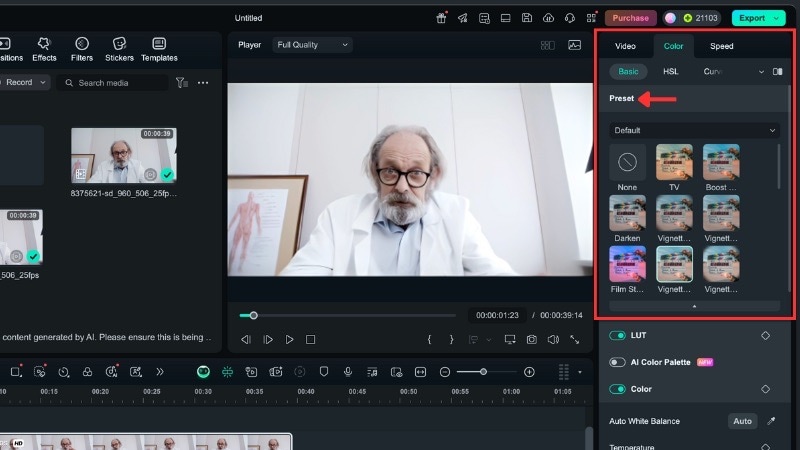Switch to the Video tab
Screen dimensions: 800x450
point(625,46)
